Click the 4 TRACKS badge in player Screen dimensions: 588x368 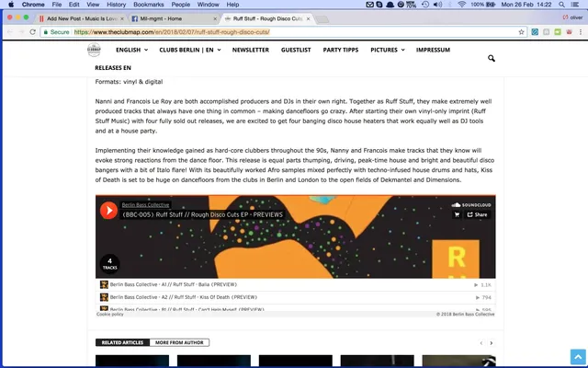[x=109, y=264]
